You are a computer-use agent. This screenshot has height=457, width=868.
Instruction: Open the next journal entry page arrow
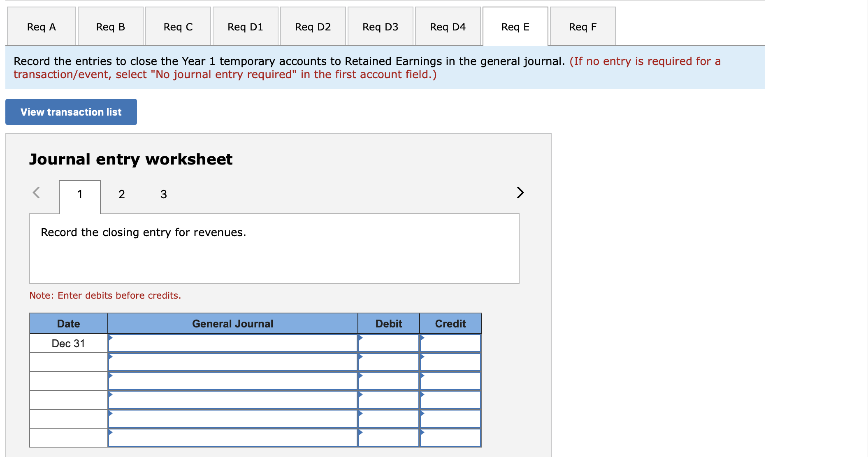pyautogui.click(x=520, y=193)
